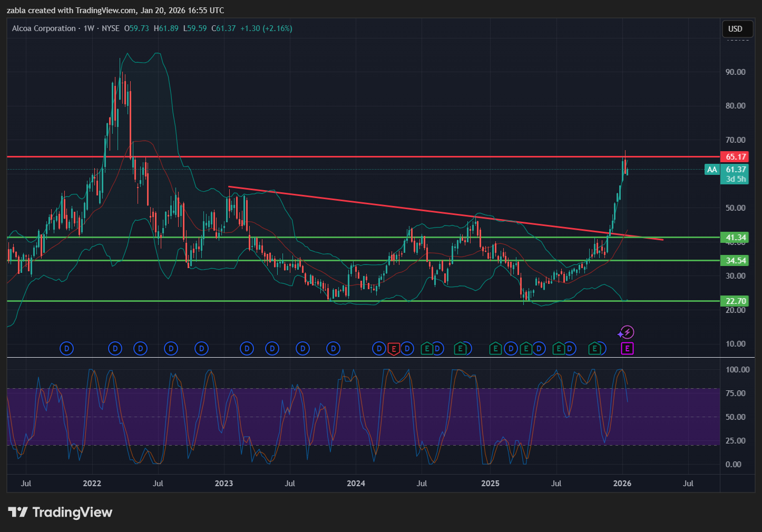
Task: Select the green 34.54 price label
Action: tap(736, 261)
